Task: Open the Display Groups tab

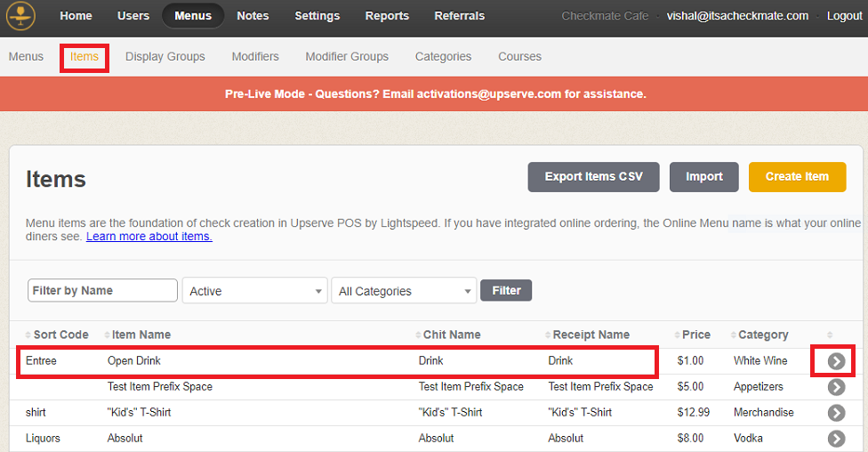Action: 165,56
